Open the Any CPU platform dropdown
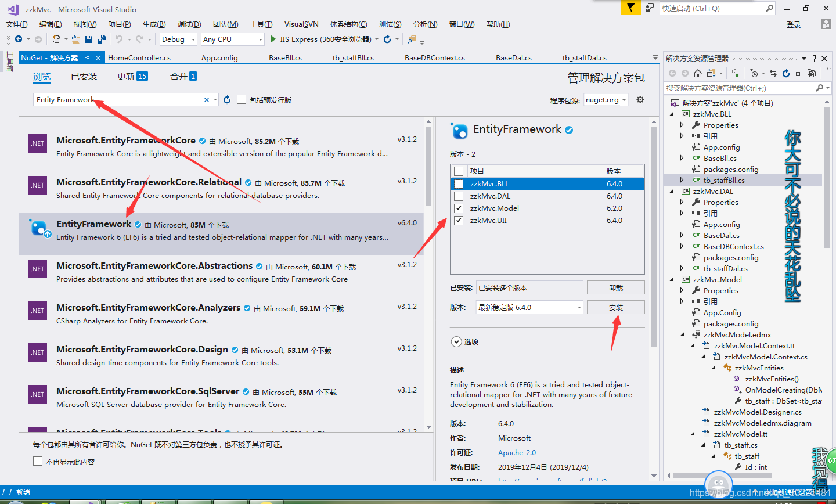Screen dimensions: 836x504 232,39
